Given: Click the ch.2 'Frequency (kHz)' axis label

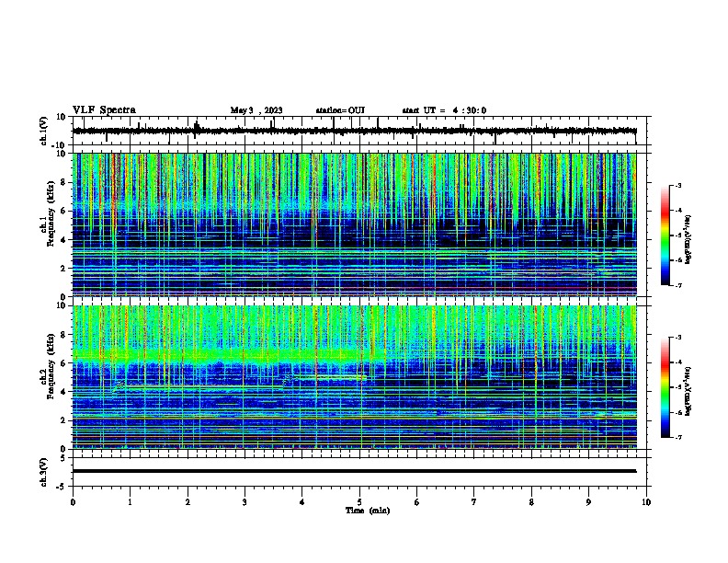Looking at the screenshot, I should click(51, 366).
